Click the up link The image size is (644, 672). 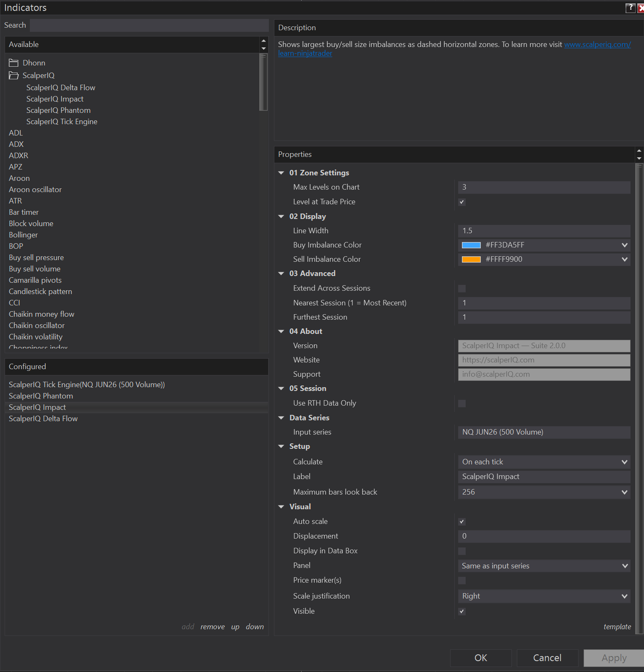click(235, 627)
